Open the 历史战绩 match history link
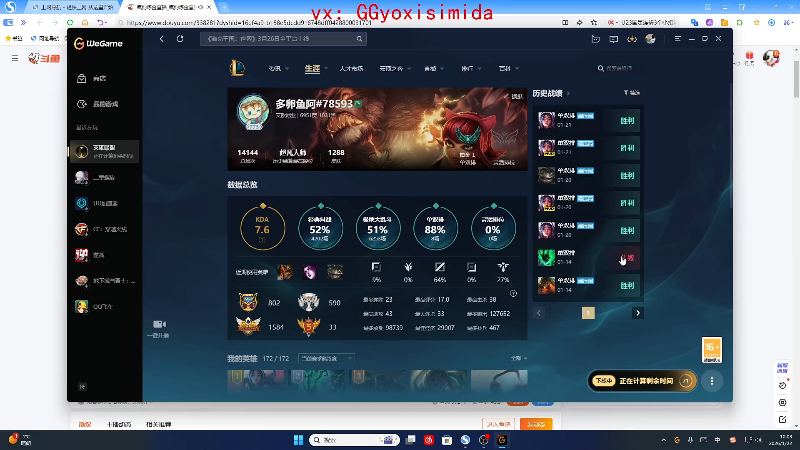This screenshot has width=800, height=450. (551, 93)
